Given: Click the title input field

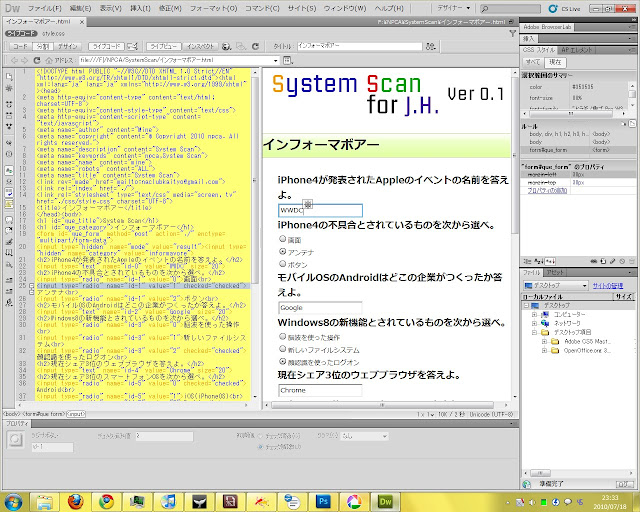Looking at the screenshot, I should pyautogui.click(x=359, y=46).
